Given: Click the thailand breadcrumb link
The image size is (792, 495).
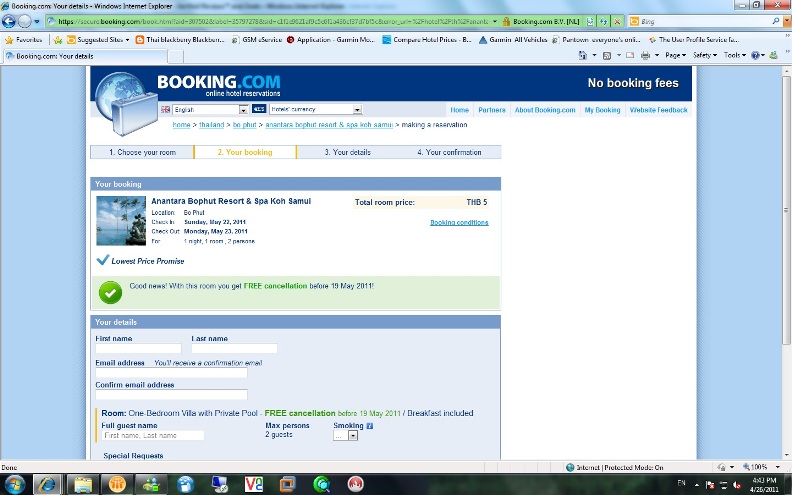Looking at the screenshot, I should 211,125.
